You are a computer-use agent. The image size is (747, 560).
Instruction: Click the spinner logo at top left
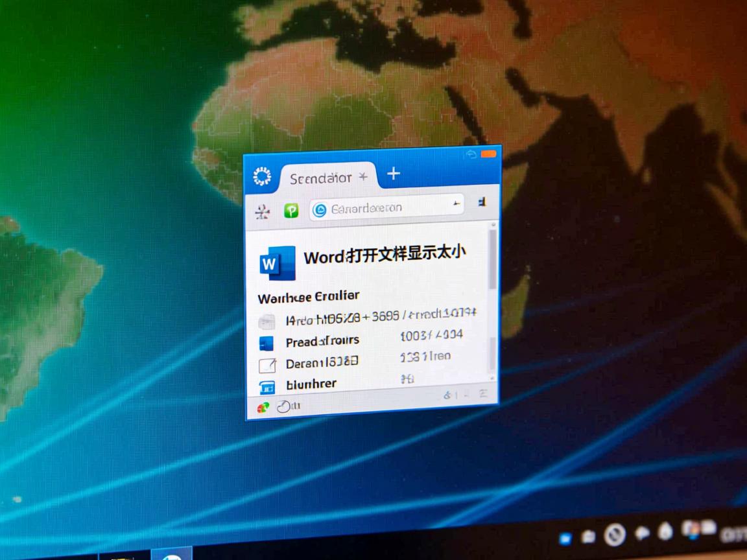[x=263, y=175]
